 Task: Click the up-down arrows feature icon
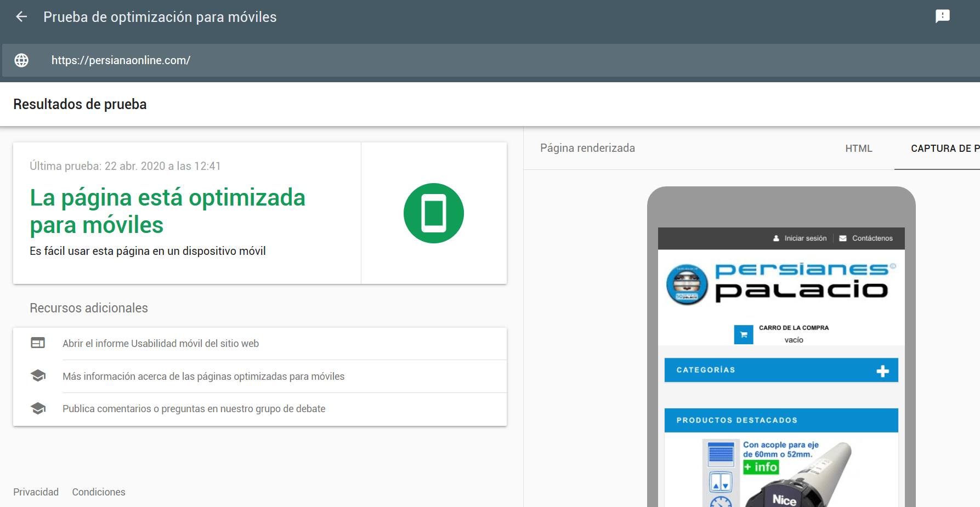click(721, 482)
